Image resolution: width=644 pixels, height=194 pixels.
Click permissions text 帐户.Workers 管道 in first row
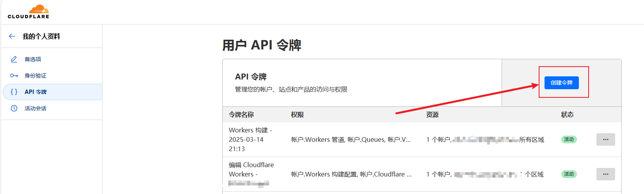(x=318, y=139)
